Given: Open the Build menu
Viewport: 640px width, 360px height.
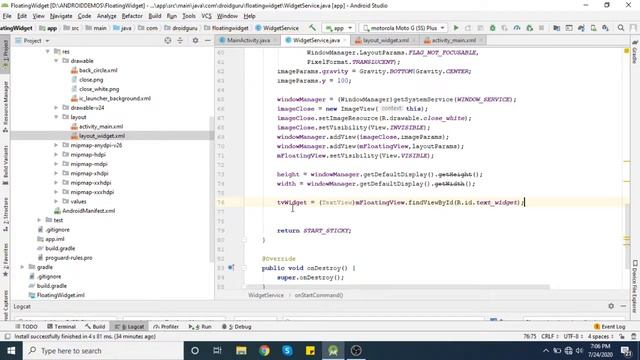Looking at the screenshot, I should pos(155,16).
